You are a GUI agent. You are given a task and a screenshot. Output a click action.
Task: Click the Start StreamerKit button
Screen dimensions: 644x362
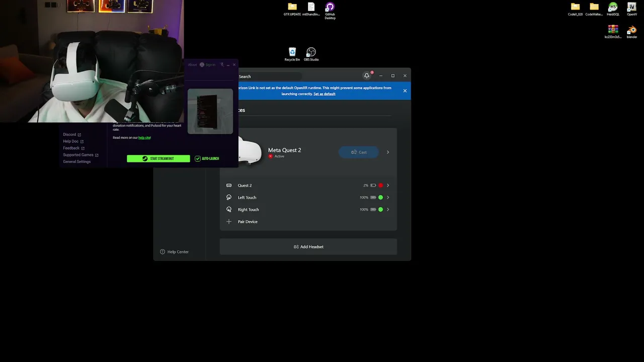(158, 159)
